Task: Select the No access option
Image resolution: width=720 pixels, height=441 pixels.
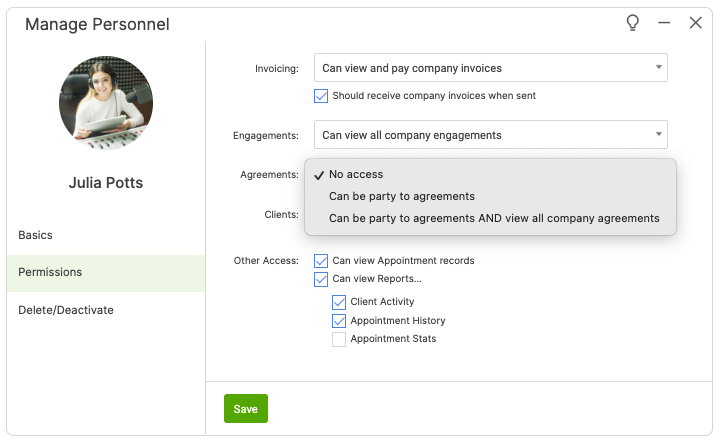Action: [356, 174]
